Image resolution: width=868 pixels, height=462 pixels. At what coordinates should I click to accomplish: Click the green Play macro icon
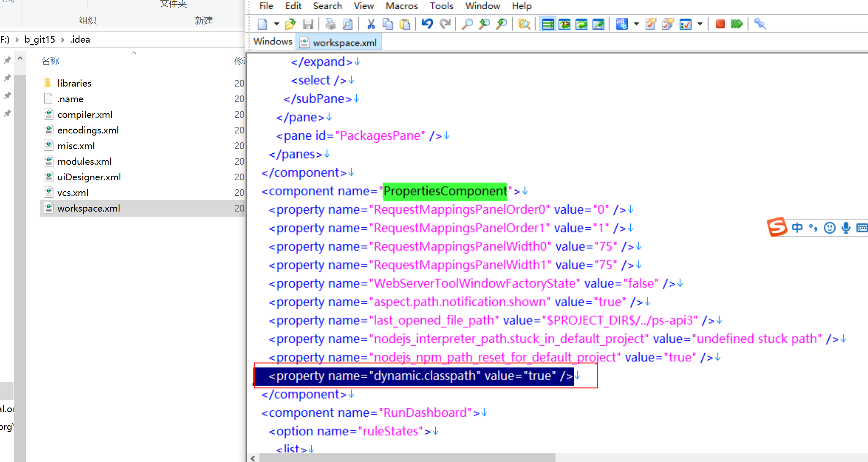click(x=737, y=24)
